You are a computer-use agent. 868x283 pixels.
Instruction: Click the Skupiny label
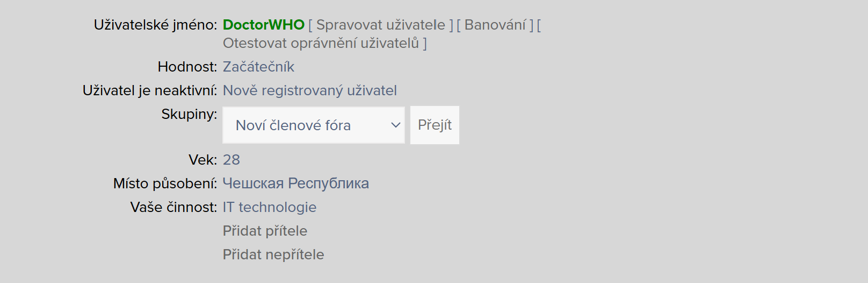[189, 114]
